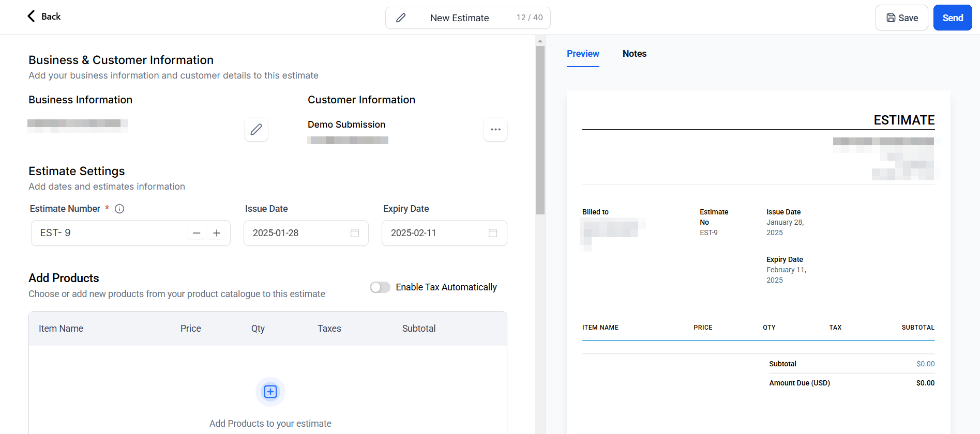Viewport: 980px width, 434px height.
Task: Click the Save button
Action: [901, 18]
